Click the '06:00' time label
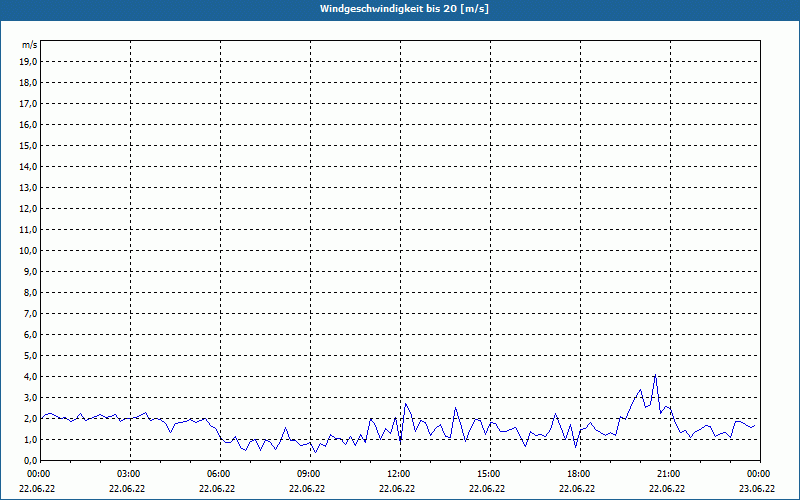800x500 pixels. [x=220, y=474]
